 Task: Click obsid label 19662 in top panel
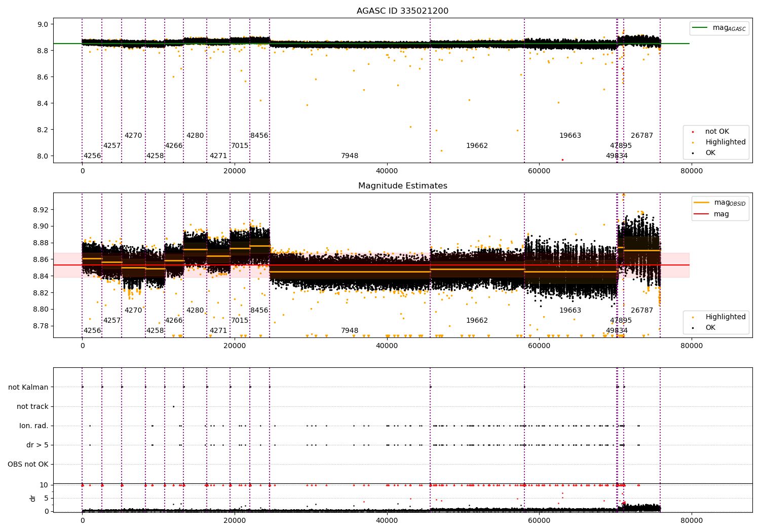(x=477, y=146)
